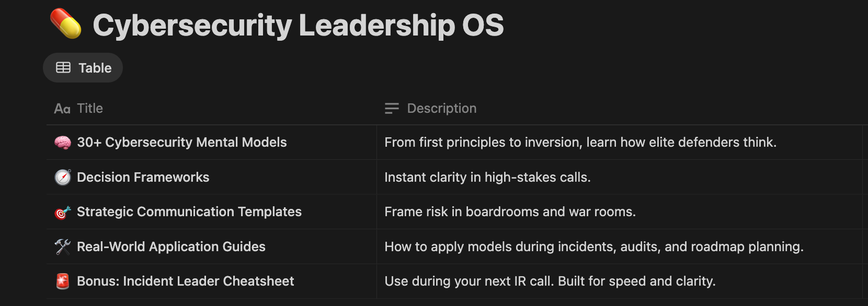Screen dimensions: 868x306
Task: Click the Cybersecurity Leadership OS page title
Action: click(298, 25)
